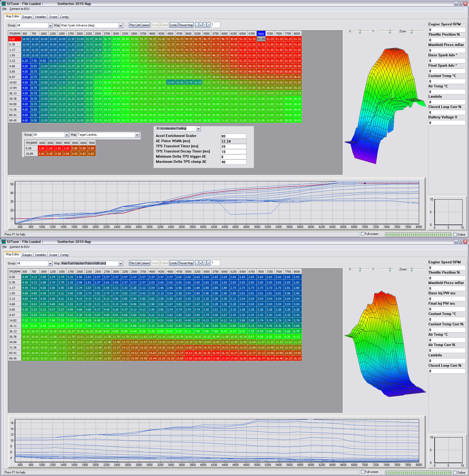Open Connect to ECU menu in the Fuel Injection window
Image resolution: width=469 pixels, height=476 pixels.
pos(19,247)
